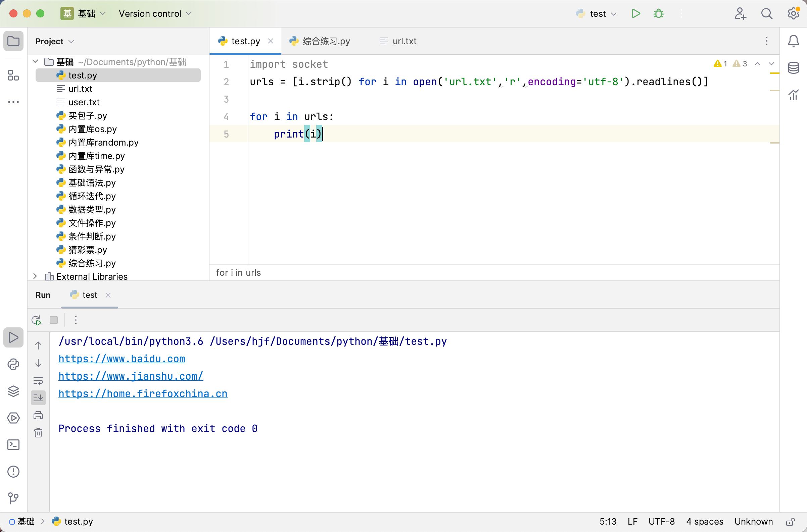Switch to the url.txt editor tab
The width and height of the screenshot is (807, 532).
pos(398,41)
